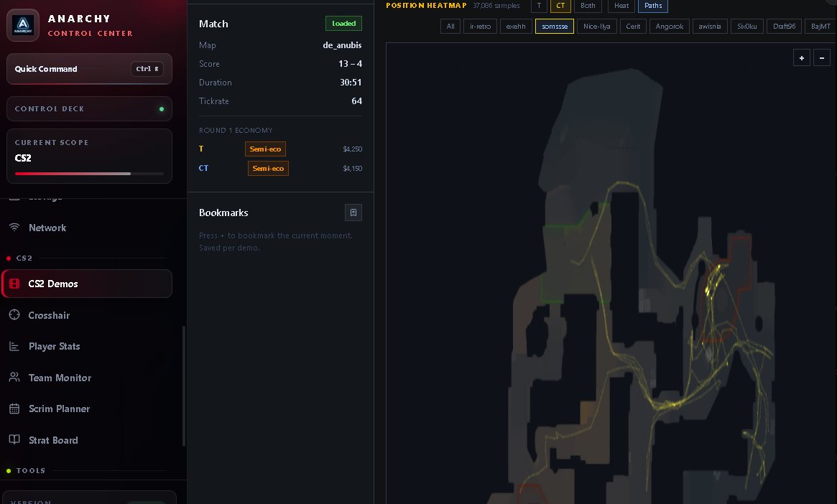Filter heatmap by player ir-retro
Image resolution: width=837 pixels, height=504 pixels.
tap(480, 26)
